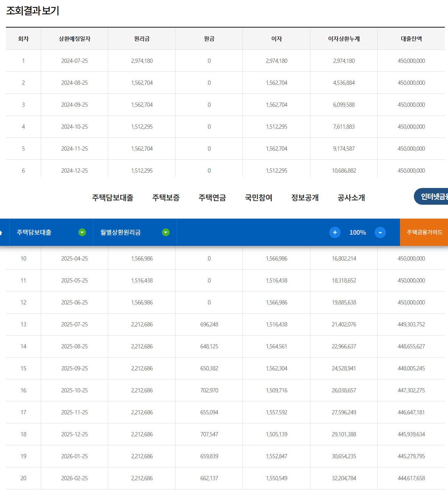
Task: Click the plus zoom-in icon
Action: 335,232
